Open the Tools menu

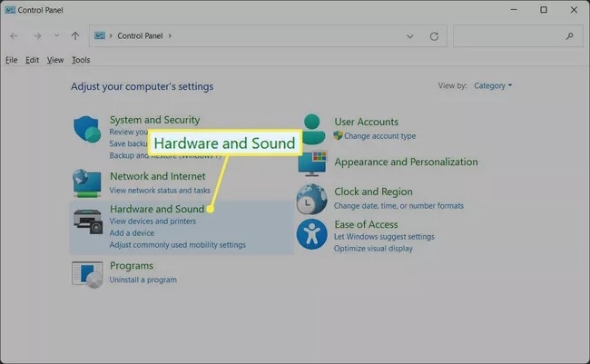[81, 60]
